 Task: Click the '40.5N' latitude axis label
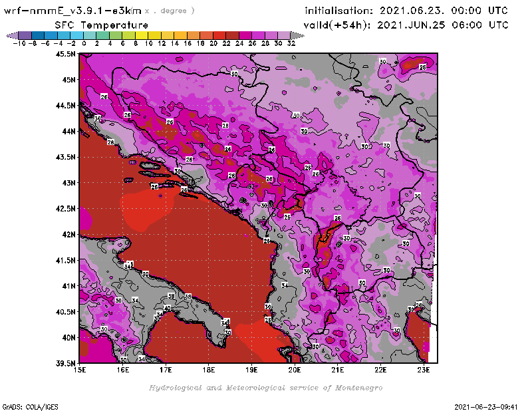[65, 312]
